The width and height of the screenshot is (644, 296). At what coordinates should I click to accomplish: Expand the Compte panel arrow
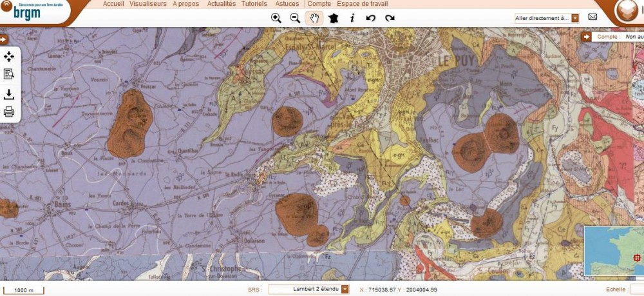[x=586, y=37]
